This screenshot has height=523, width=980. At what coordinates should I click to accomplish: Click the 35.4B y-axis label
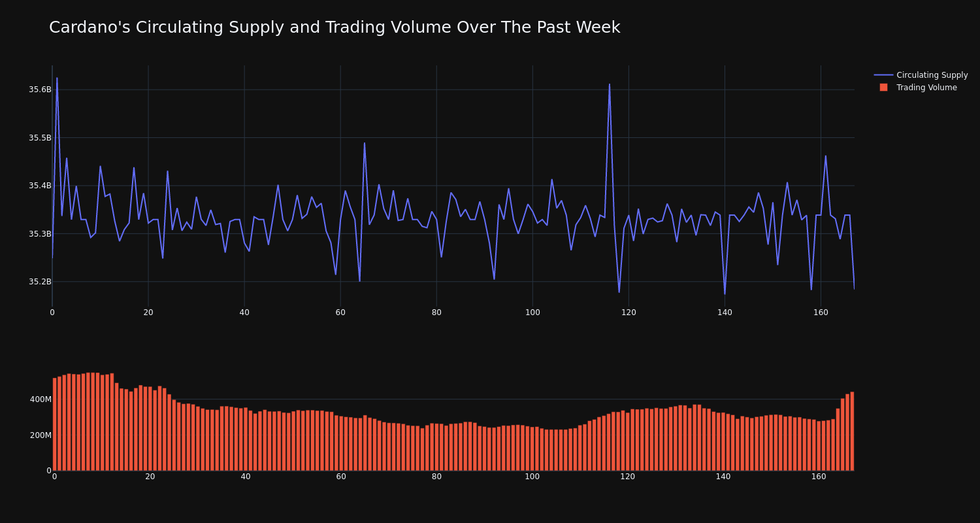(x=40, y=186)
